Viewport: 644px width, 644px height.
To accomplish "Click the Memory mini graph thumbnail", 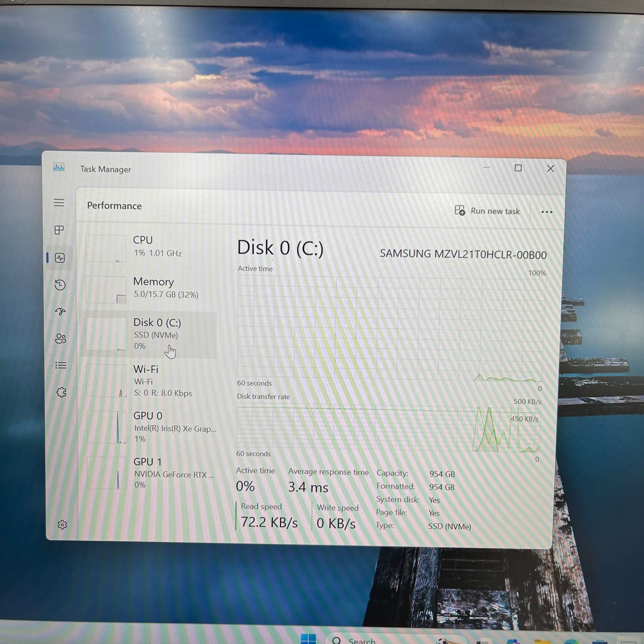I will [106, 289].
